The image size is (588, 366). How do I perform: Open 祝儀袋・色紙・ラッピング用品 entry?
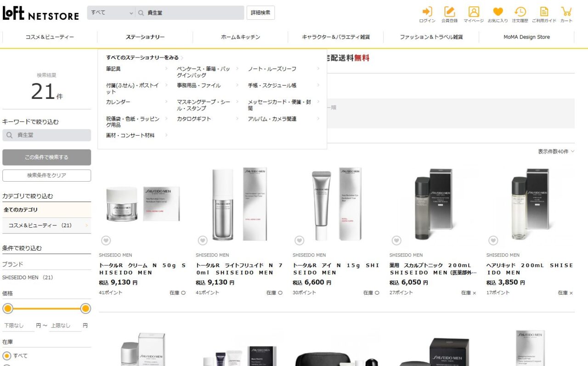(x=133, y=122)
